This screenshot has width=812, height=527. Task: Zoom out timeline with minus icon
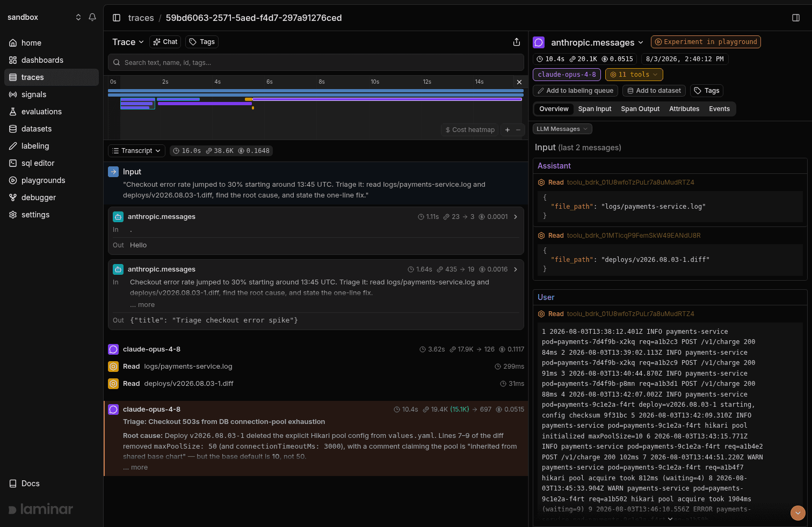tap(518, 130)
